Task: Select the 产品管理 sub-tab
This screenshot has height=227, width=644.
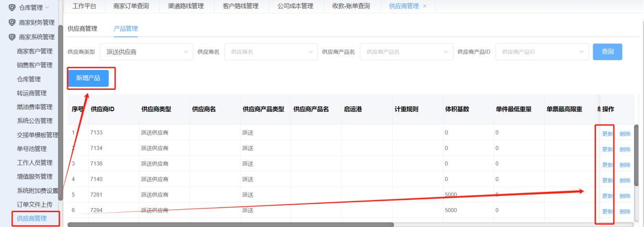Action: (x=126, y=29)
